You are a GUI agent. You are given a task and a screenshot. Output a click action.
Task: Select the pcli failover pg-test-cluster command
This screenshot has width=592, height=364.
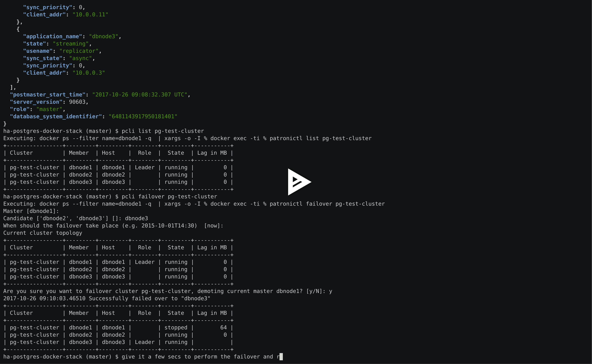169,197
